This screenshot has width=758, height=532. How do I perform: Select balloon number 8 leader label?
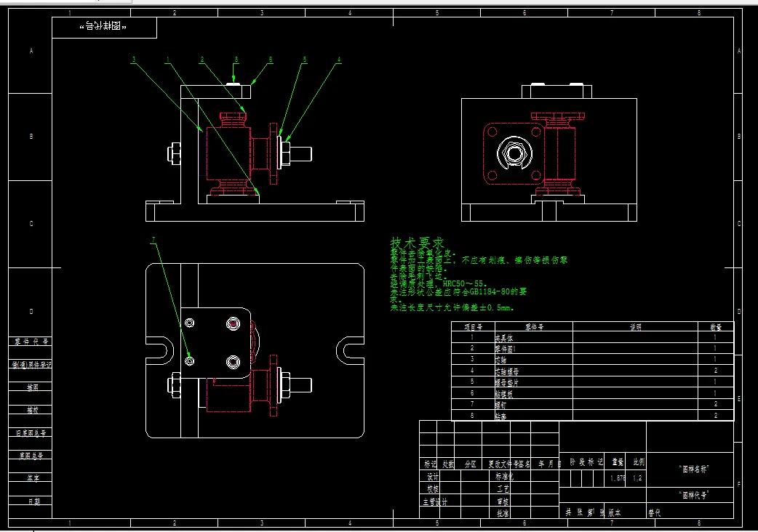[236, 60]
